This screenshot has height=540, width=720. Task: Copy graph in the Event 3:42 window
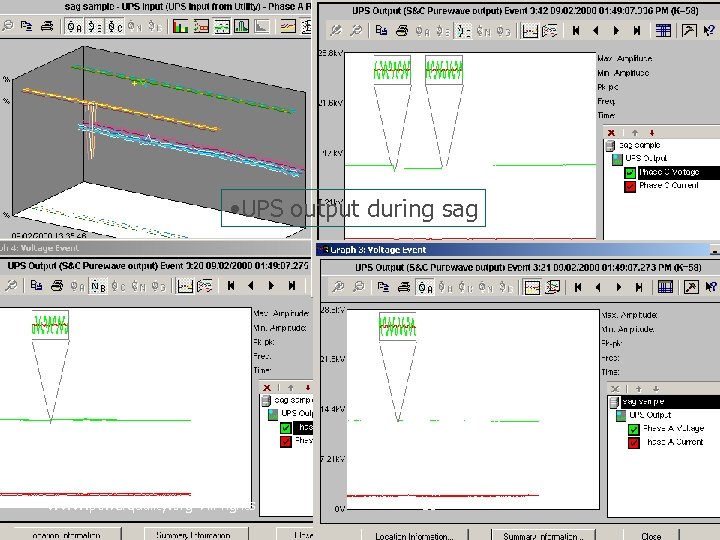tap(381, 30)
